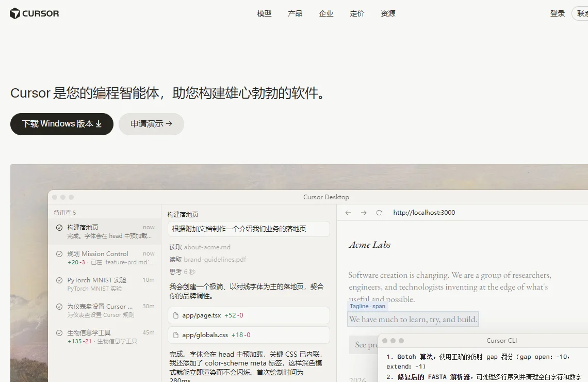Viewport: 588px width, 382px height.
Task: Click the check circle icon beside PyTorch MNIST 实验
Action: point(59,280)
